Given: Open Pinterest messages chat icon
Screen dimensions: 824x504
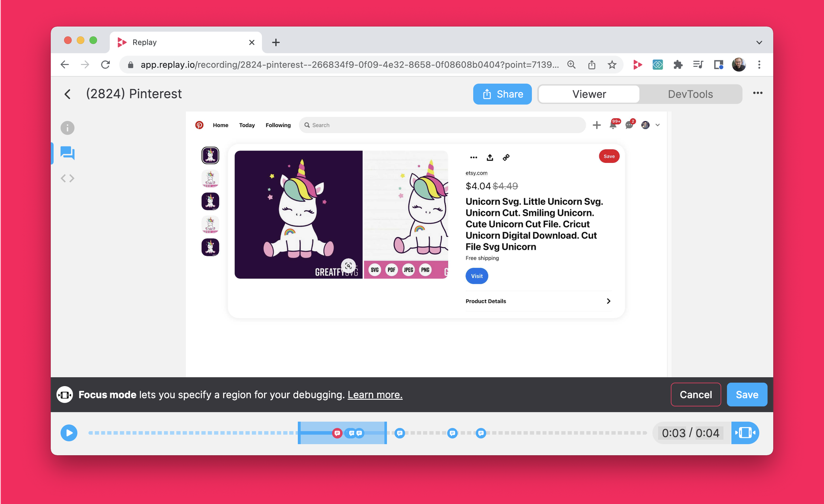Looking at the screenshot, I should point(629,125).
